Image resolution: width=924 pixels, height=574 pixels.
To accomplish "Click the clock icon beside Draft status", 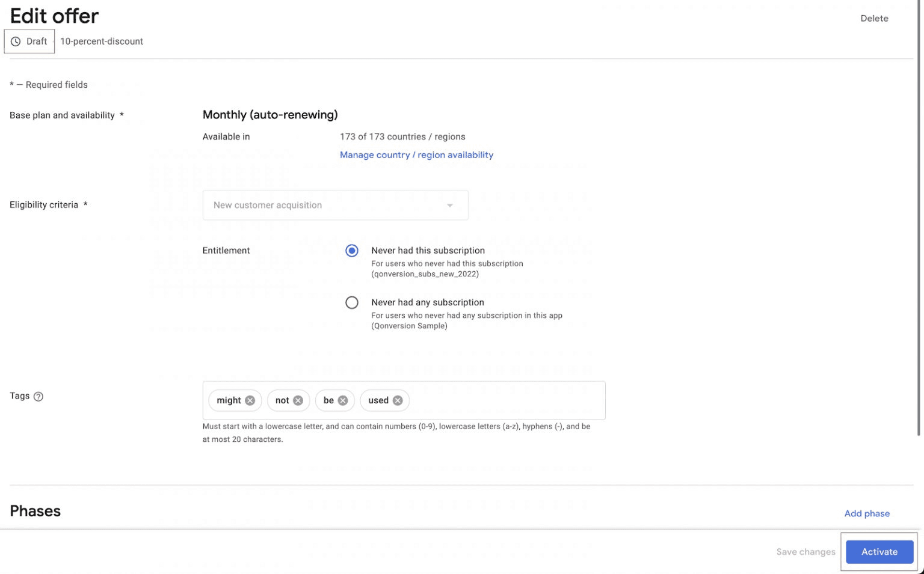I will (14, 41).
